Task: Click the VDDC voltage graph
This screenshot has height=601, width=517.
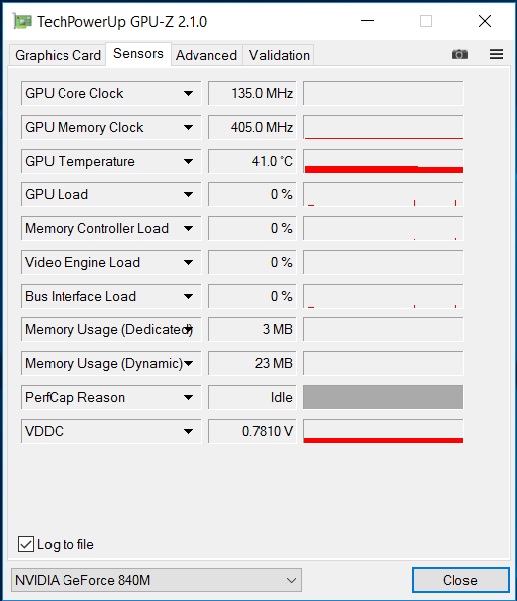Action: 383,431
